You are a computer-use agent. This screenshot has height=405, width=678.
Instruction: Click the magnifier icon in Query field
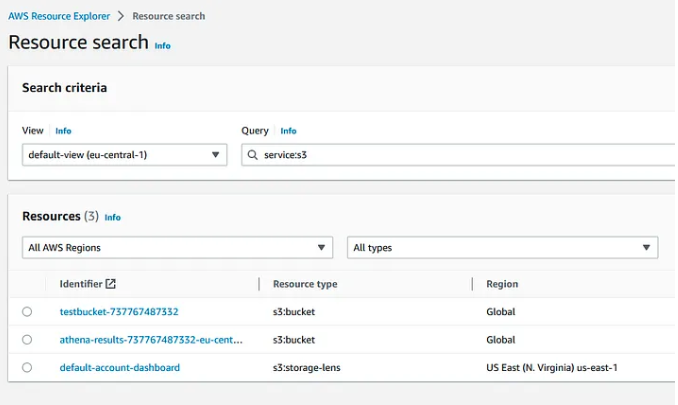[253, 155]
